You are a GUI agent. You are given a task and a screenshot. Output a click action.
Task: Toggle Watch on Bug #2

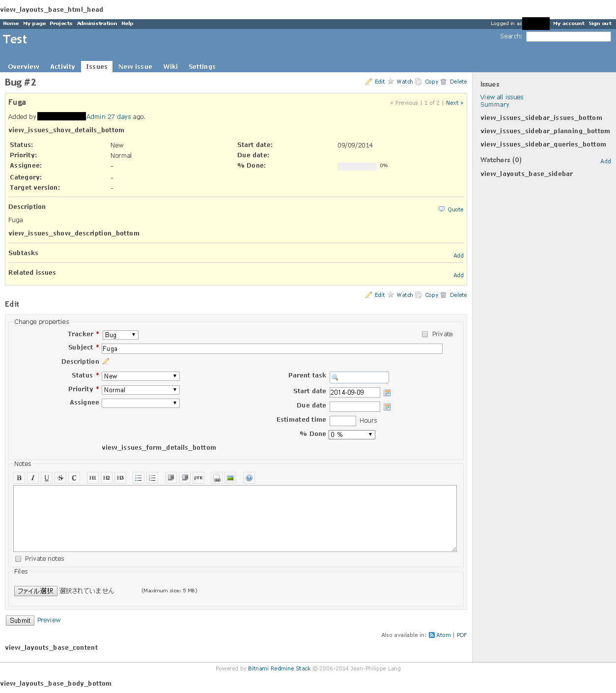(405, 82)
